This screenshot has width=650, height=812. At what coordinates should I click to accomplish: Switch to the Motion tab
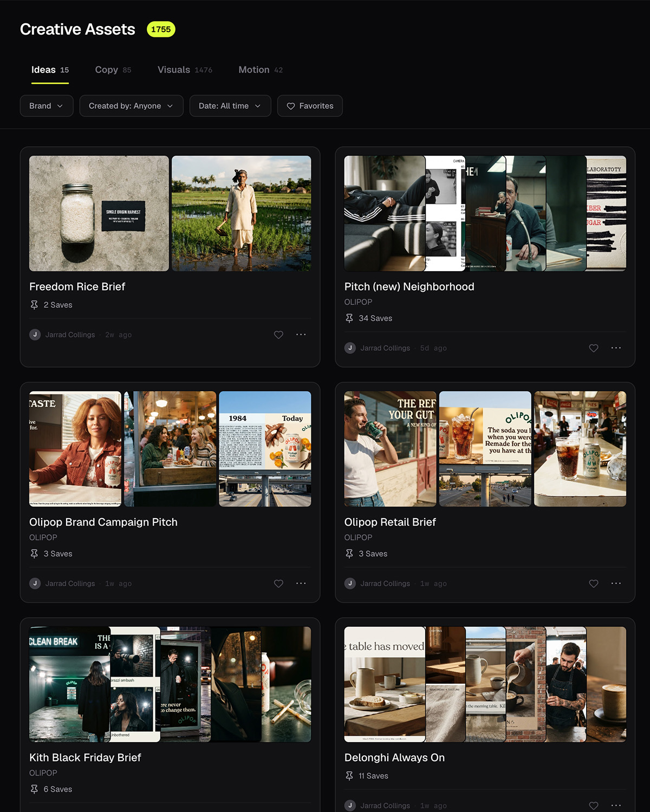(x=261, y=70)
